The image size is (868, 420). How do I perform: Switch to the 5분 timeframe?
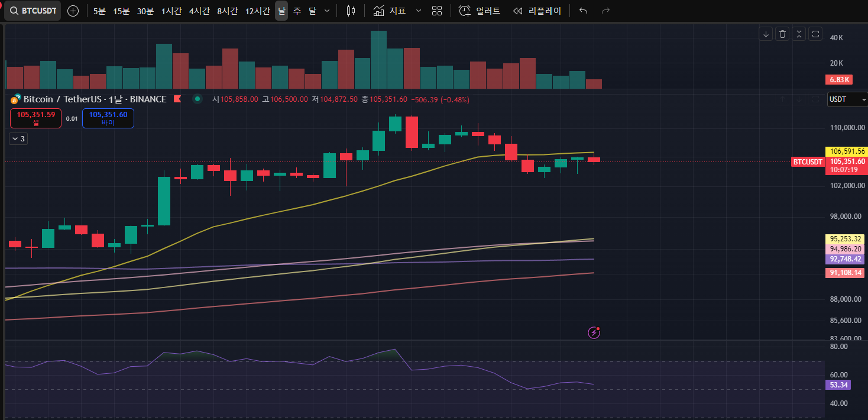[x=99, y=11]
